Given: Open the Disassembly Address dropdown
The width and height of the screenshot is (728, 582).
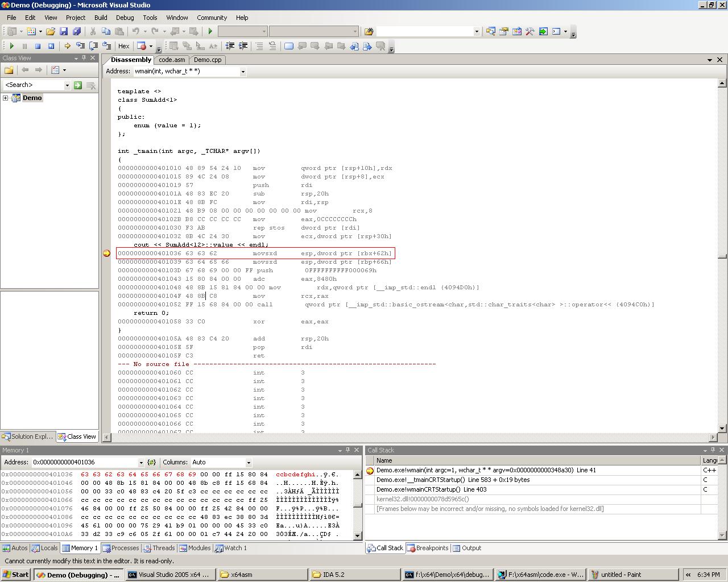Looking at the screenshot, I should 243,72.
